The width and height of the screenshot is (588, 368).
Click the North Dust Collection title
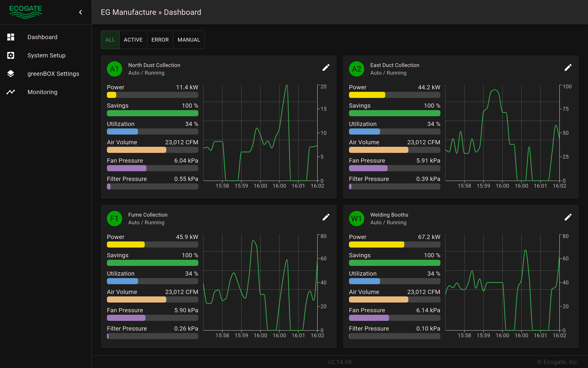pos(154,65)
